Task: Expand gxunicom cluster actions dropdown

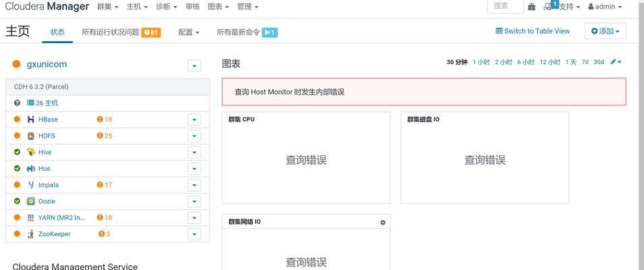Action: (x=194, y=65)
